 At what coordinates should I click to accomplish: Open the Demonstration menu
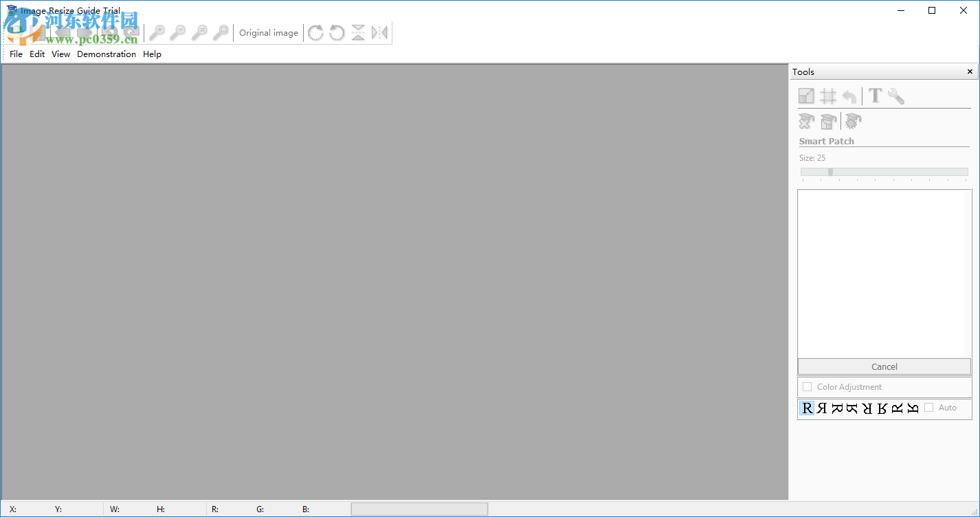107,54
